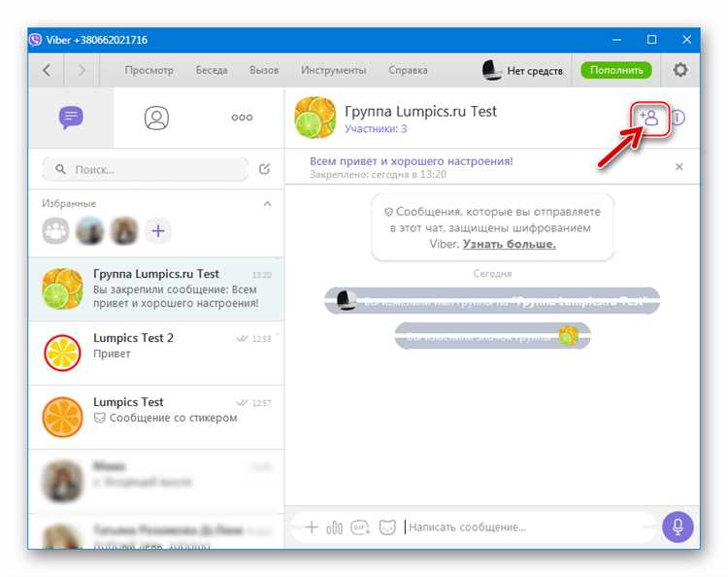Screen dimensions: 728x577
Task: Maximize the Viber window
Action: 652,40
